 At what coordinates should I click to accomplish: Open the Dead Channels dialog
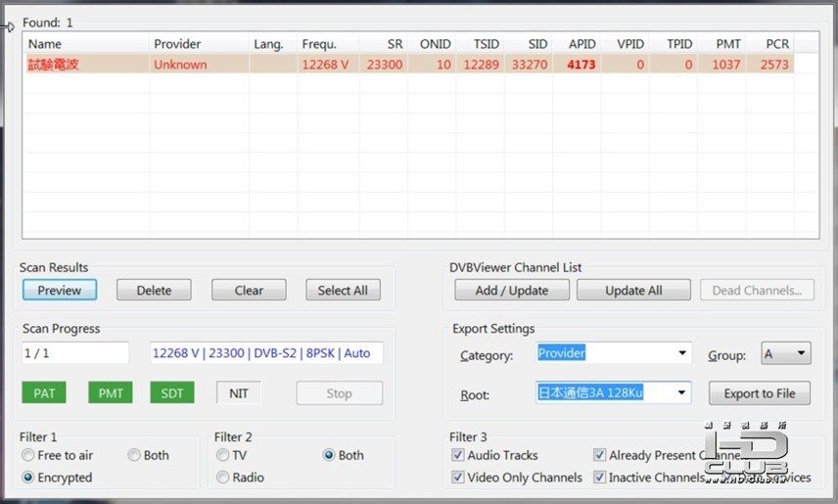click(757, 291)
